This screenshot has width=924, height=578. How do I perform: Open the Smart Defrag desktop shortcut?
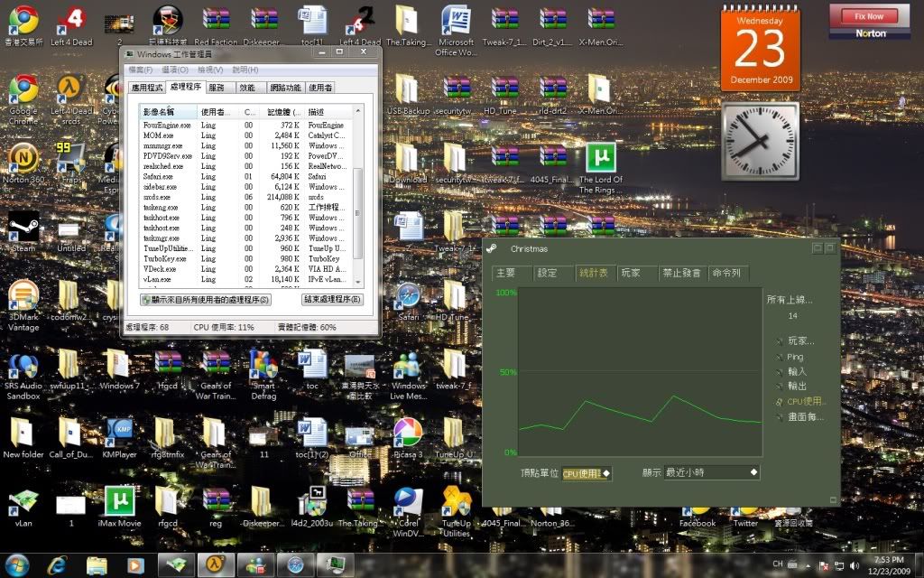[263, 365]
